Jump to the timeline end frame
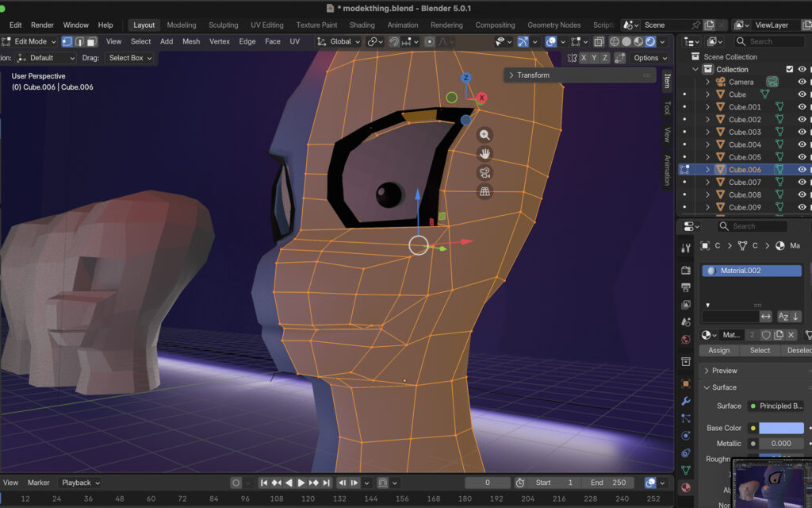Screen dimensions: 812x508 (x=325, y=483)
